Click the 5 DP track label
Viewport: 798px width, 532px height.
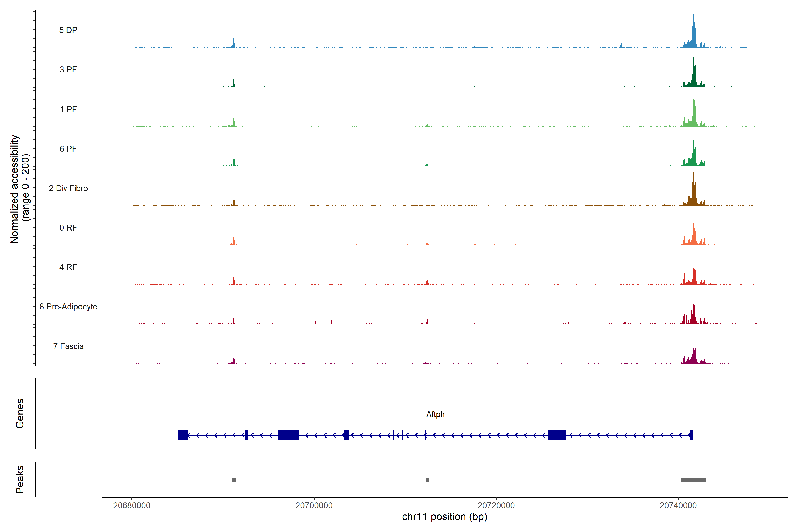68,30
